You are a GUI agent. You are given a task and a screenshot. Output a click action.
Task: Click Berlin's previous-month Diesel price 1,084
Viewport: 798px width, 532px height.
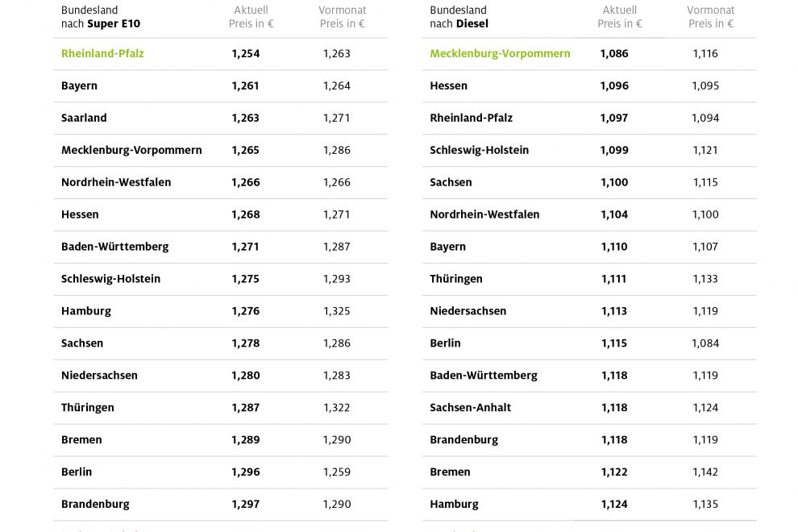[705, 343]
